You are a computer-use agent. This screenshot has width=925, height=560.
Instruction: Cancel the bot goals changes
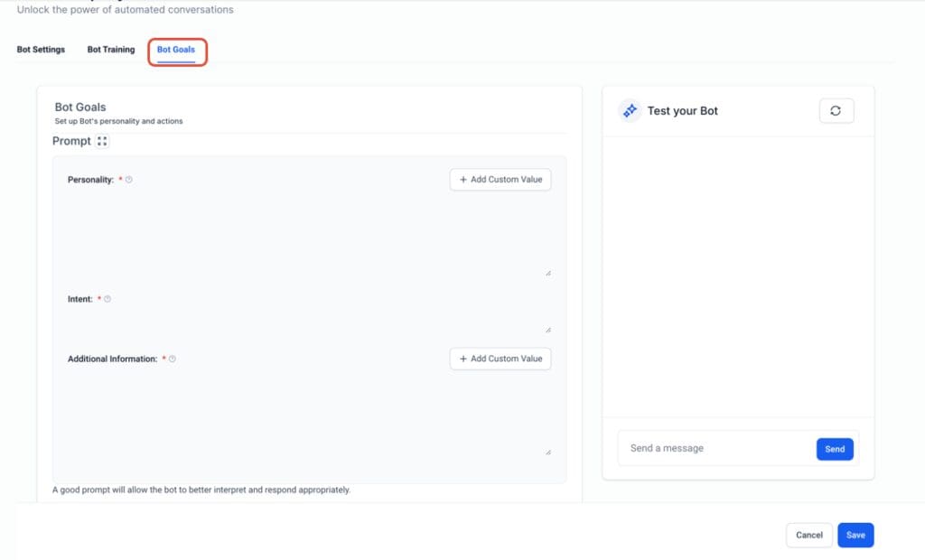point(808,535)
